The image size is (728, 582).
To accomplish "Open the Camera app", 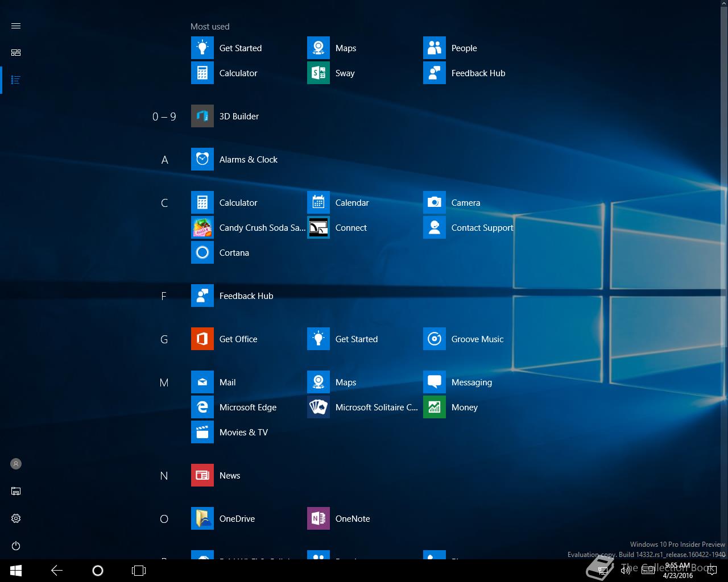I will click(x=480, y=203).
